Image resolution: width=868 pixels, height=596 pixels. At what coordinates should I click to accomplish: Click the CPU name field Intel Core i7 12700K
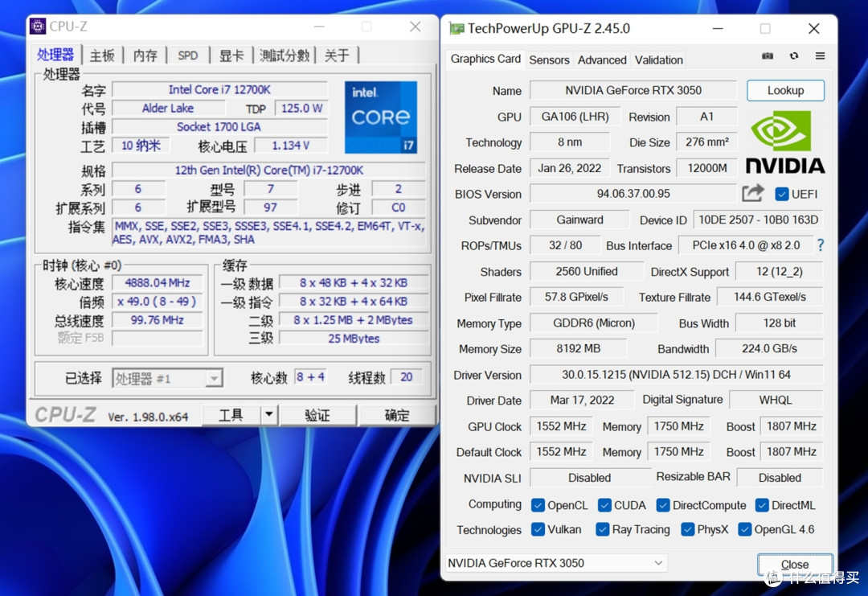click(219, 90)
